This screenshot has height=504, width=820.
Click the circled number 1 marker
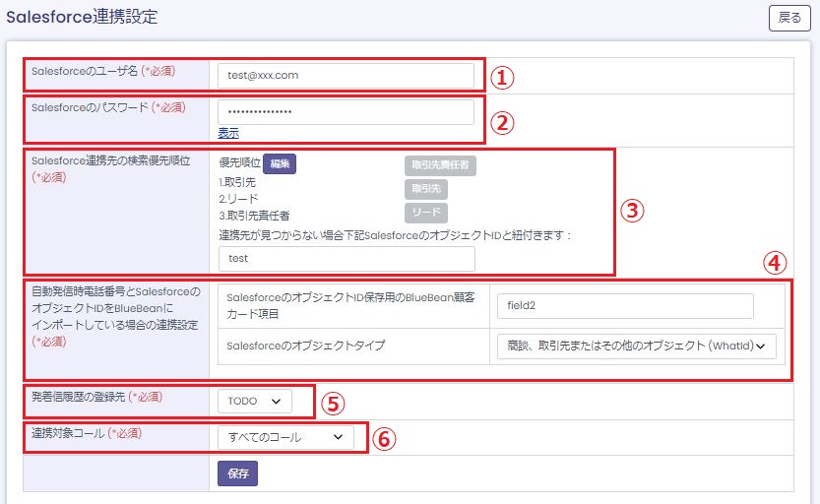point(503,77)
